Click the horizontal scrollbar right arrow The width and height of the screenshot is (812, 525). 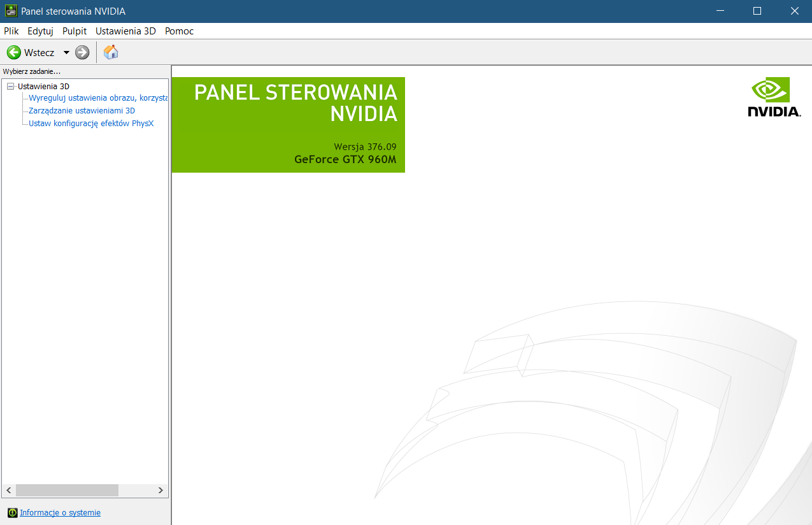161,490
